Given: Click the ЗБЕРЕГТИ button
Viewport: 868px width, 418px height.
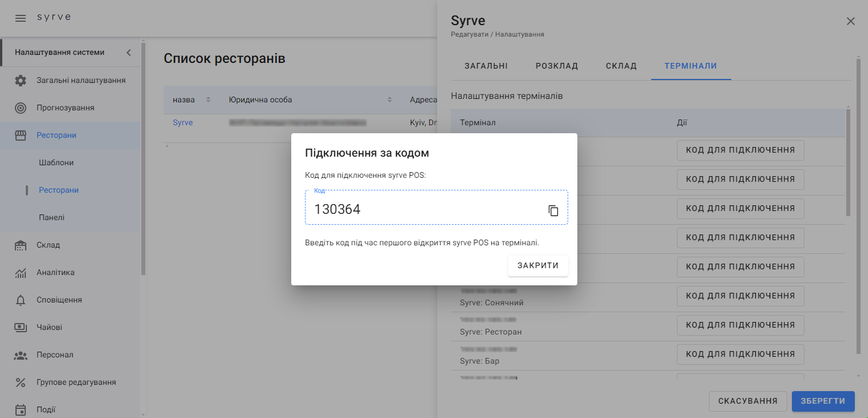Looking at the screenshot, I should click(x=823, y=401).
